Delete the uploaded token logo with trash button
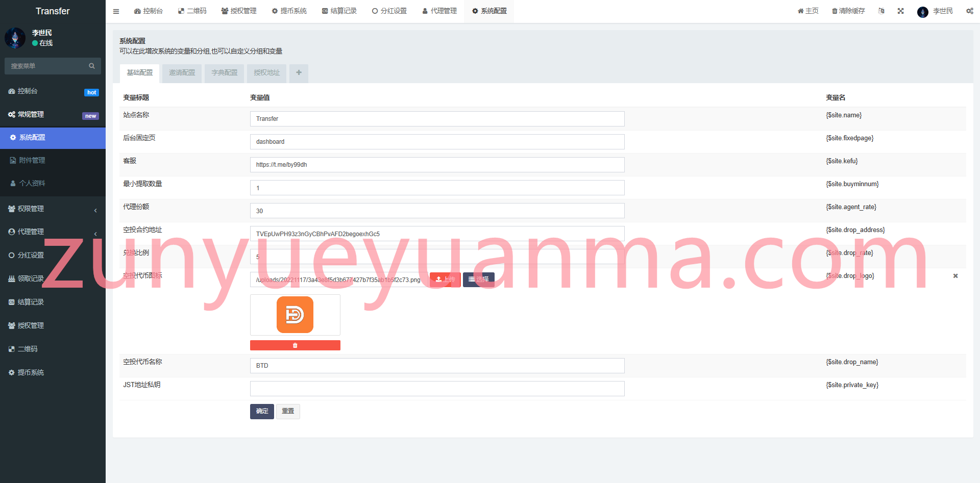Viewport: 980px width, 483px height. click(295, 345)
